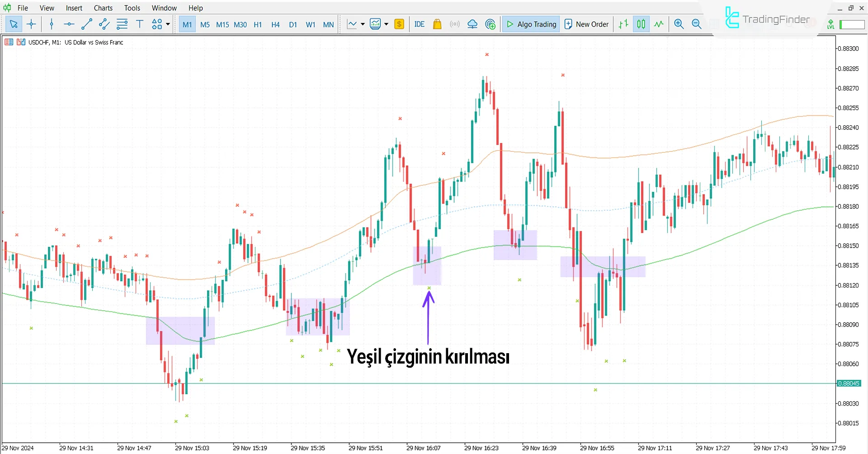The height and width of the screenshot is (454, 868).
Task: Activate the Trendline drawing tool
Action: click(87, 24)
